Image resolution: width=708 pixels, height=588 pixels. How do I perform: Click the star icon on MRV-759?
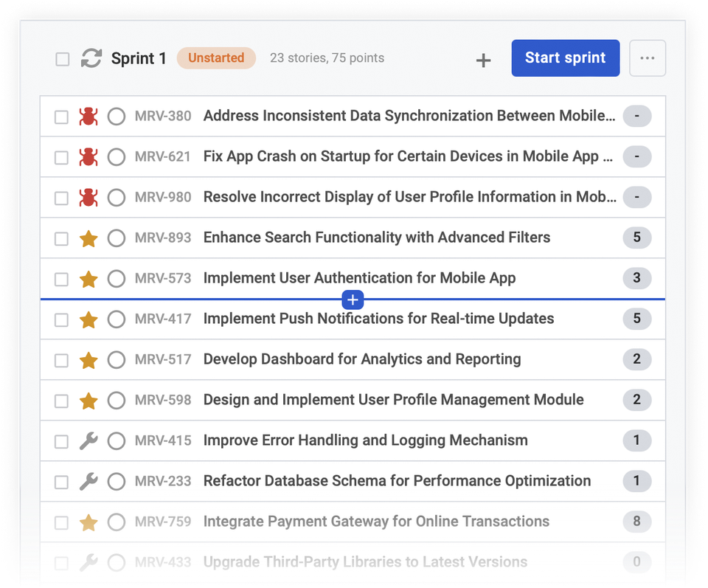click(88, 522)
